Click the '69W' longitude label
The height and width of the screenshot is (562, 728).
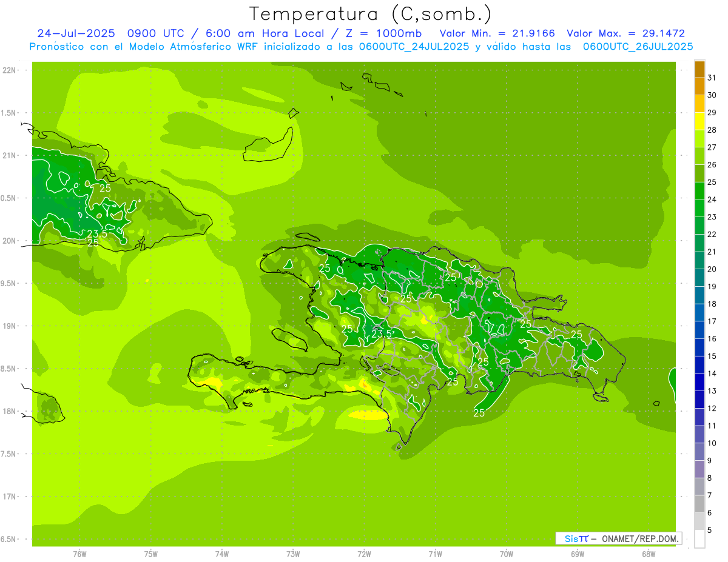click(x=578, y=554)
